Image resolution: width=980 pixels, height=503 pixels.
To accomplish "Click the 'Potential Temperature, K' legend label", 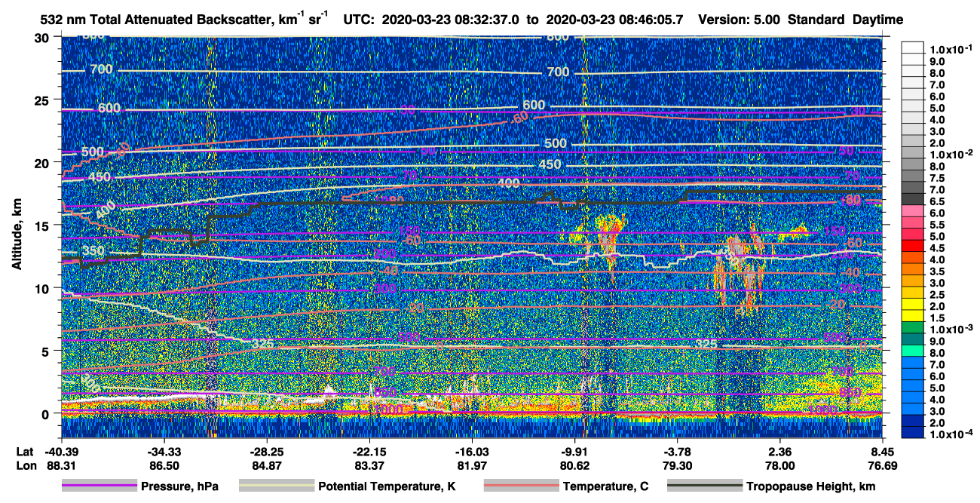I will [387, 487].
